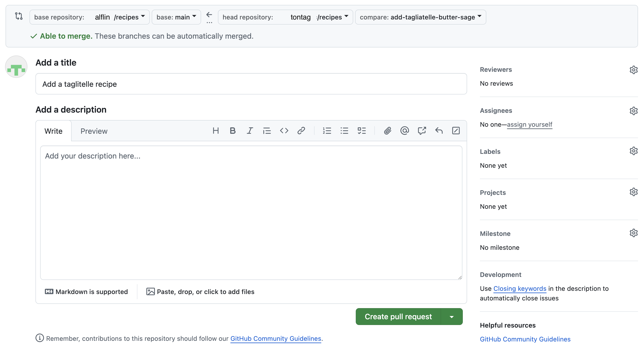Open Labels settings gear
This screenshot has width=644, height=350.
(x=633, y=151)
